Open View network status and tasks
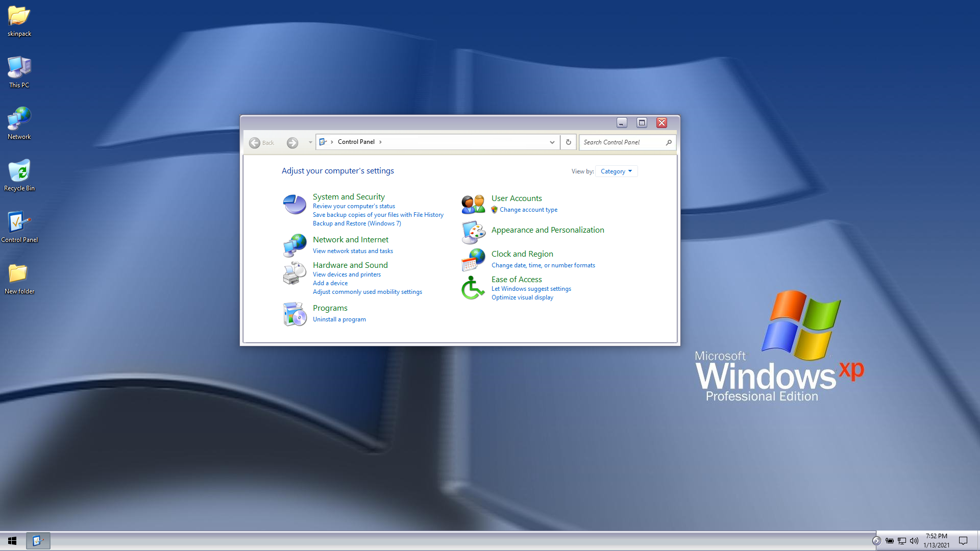Screen dimensions: 980x551 click(353, 251)
